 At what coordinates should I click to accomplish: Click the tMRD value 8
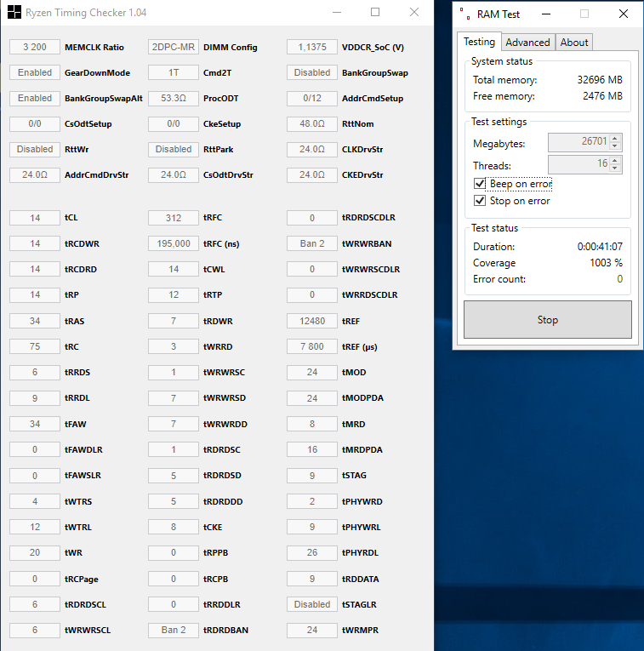tap(312, 424)
